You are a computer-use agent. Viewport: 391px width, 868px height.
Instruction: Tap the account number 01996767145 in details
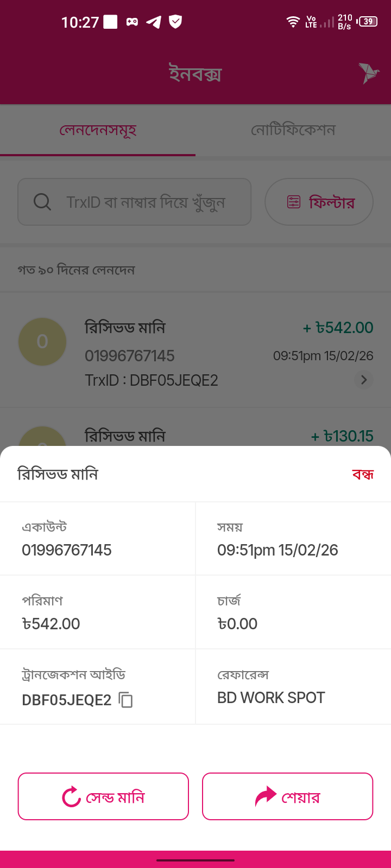pos(67,550)
